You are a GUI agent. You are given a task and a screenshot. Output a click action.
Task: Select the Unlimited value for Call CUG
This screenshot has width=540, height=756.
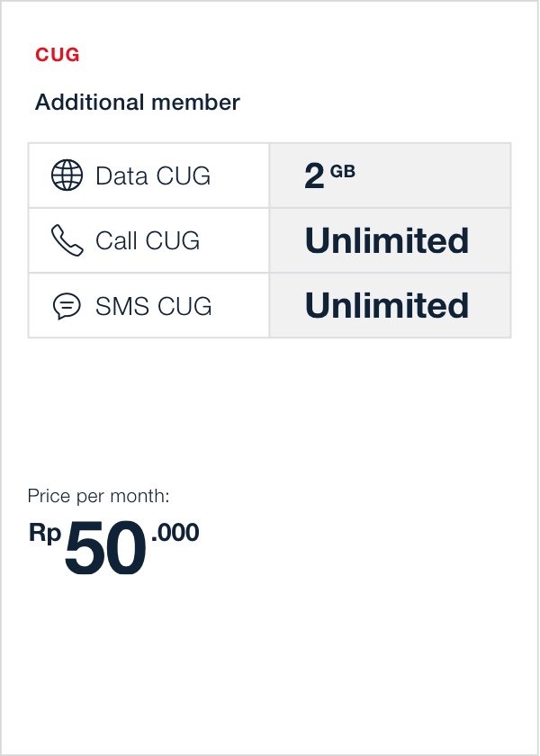point(387,241)
